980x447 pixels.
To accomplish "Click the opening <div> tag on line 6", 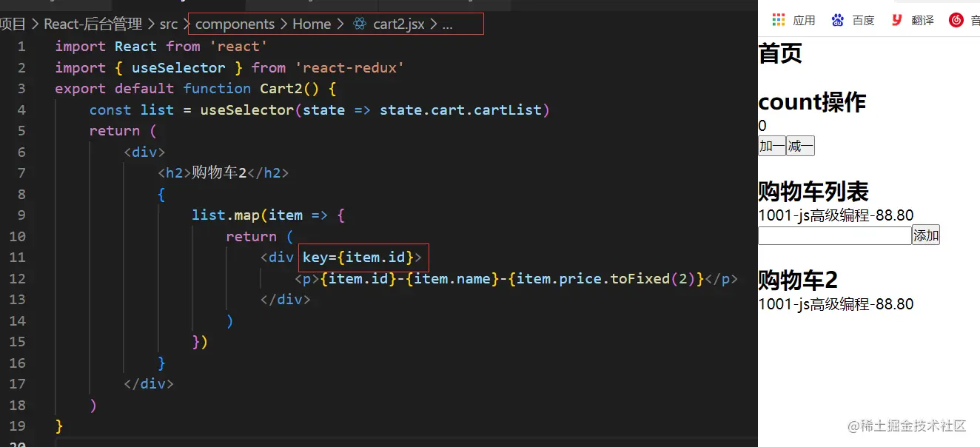I will [x=144, y=152].
